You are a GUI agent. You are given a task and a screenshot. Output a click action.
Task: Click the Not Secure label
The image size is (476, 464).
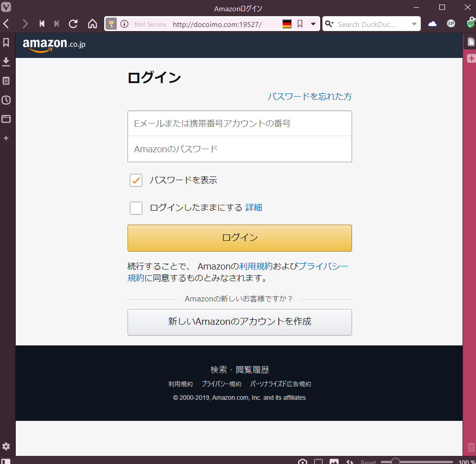(x=150, y=24)
